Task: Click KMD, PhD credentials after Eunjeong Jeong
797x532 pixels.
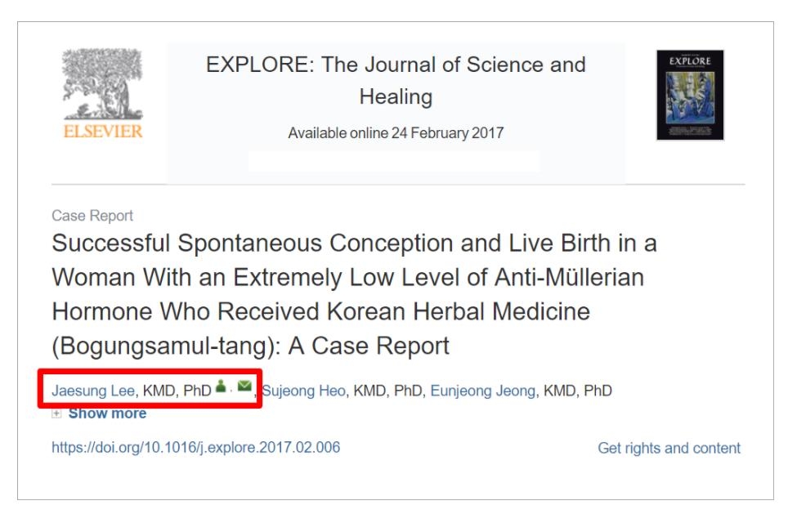Action: click(x=578, y=391)
